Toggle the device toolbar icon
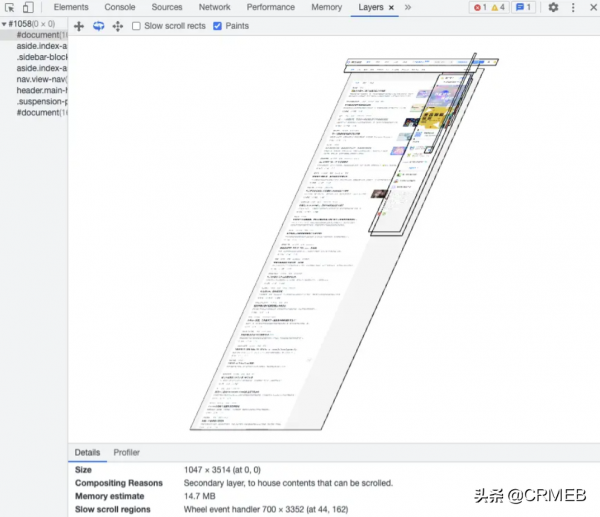600x517 pixels. pos(27,8)
